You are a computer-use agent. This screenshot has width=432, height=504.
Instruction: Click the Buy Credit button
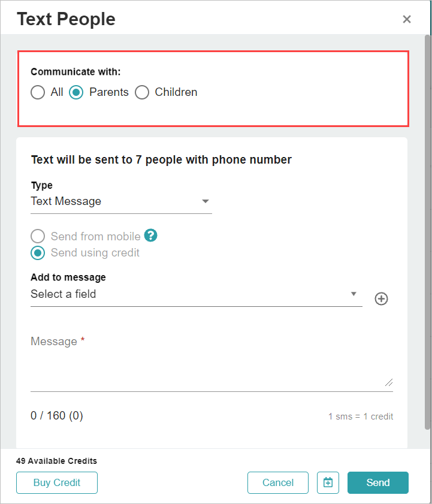pos(57,482)
